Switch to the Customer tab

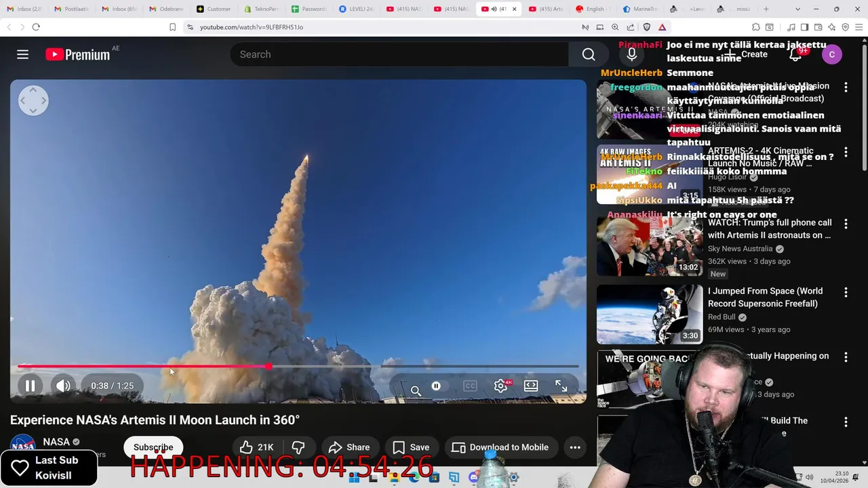click(214, 9)
